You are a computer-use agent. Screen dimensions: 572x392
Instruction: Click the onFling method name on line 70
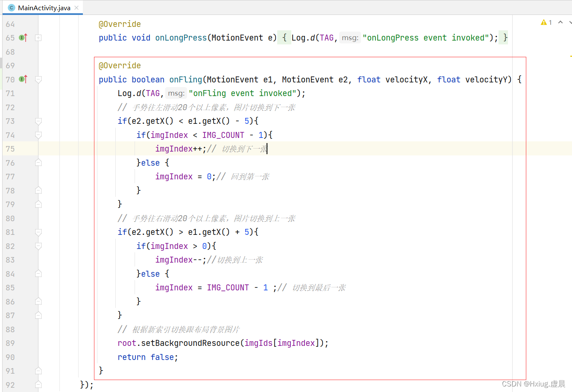click(186, 79)
